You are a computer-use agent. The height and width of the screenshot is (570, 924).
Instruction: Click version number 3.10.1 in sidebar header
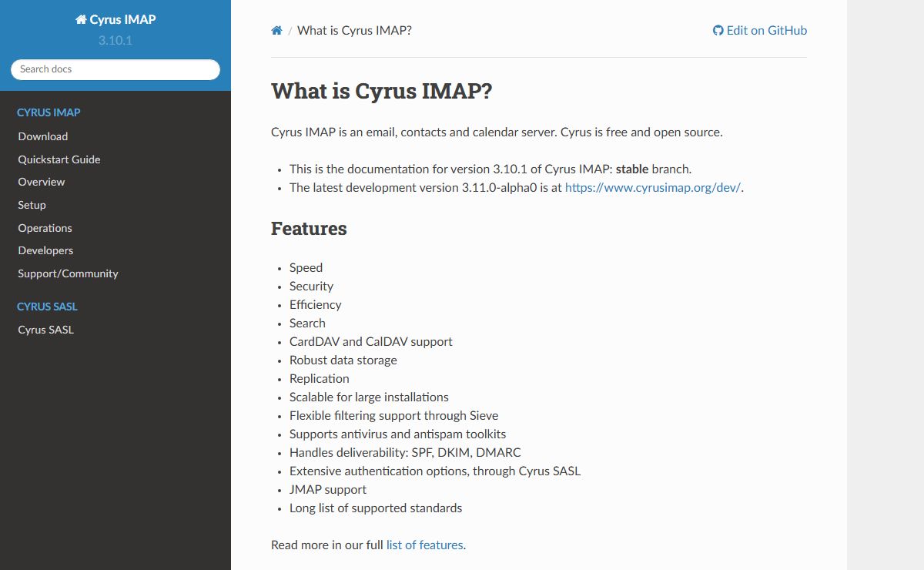[115, 40]
